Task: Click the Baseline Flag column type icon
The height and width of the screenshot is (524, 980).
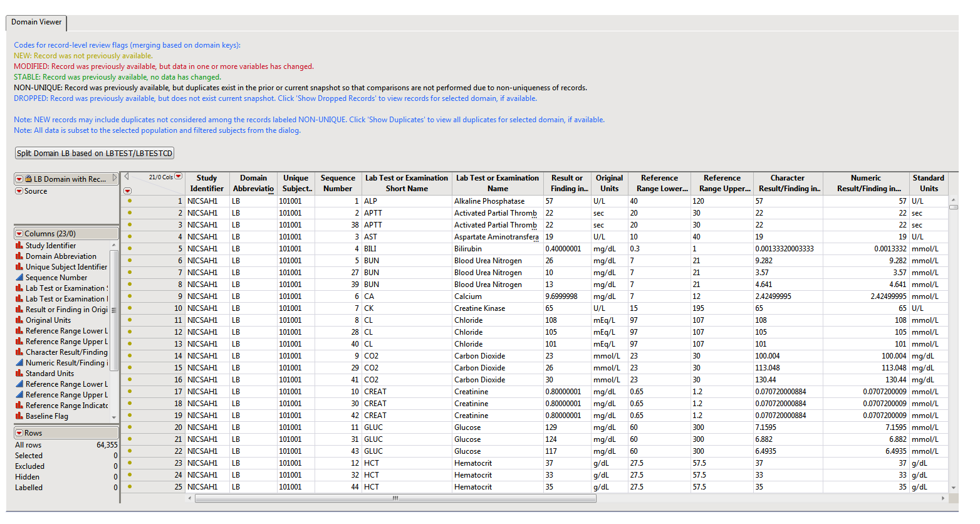Action: [19, 416]
